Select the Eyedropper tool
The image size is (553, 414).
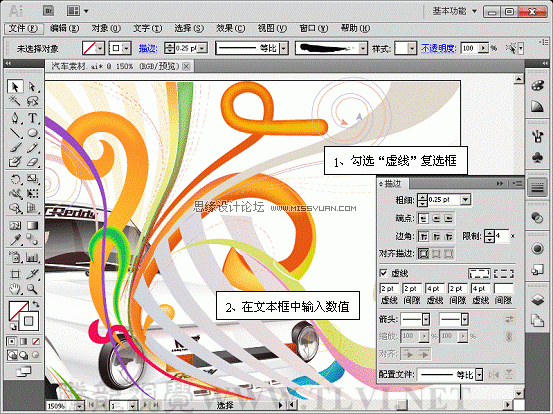[x=15, y=240]
